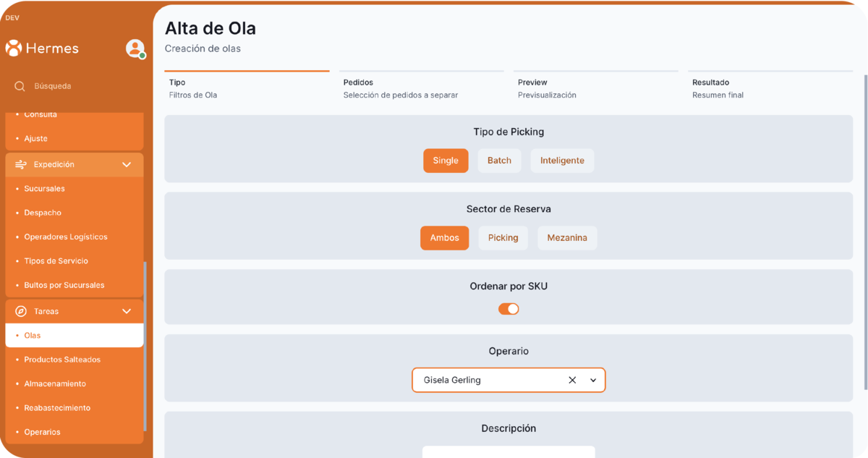Click the sidebar vertical scrollbar

pos(145,347)
